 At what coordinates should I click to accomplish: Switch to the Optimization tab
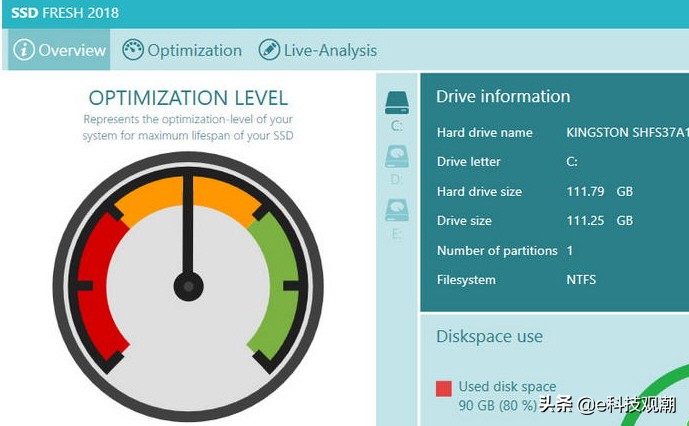[182, 50]
